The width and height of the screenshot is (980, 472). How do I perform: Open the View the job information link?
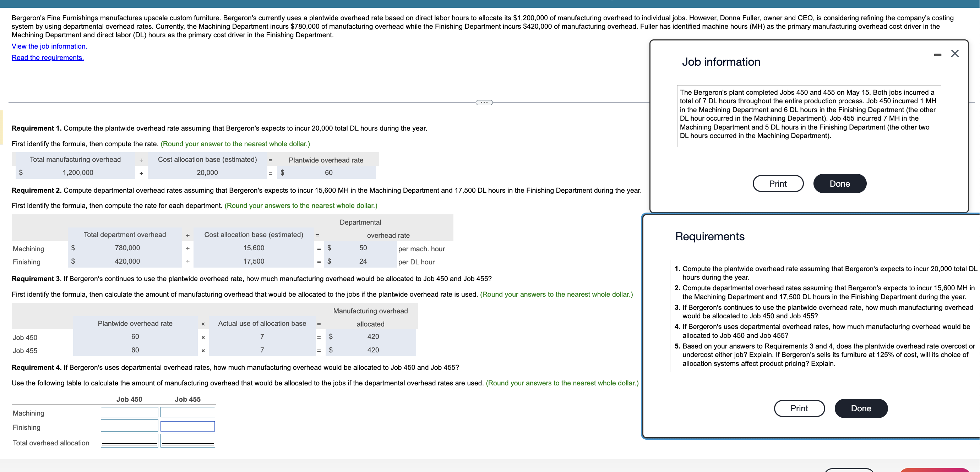point(49,46)
